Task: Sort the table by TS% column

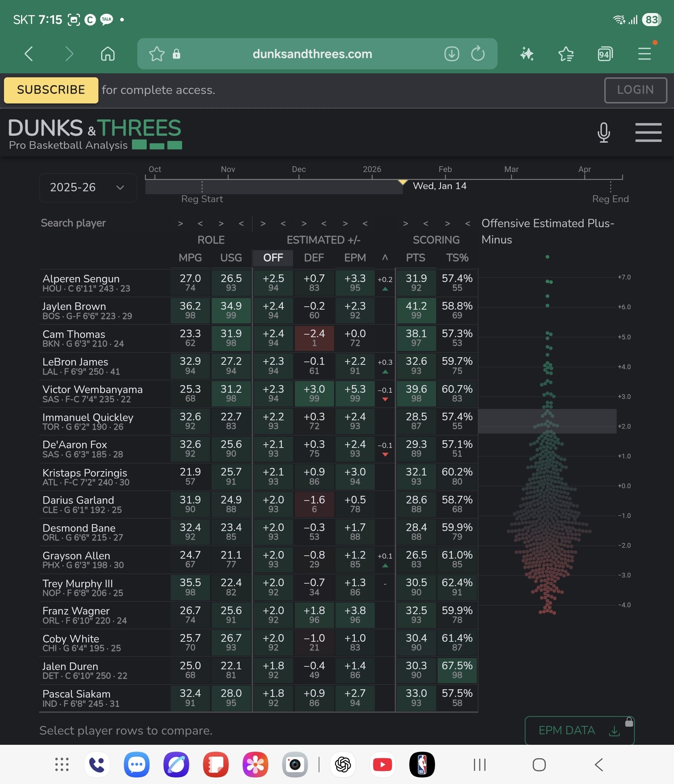Action: point(457,258)
